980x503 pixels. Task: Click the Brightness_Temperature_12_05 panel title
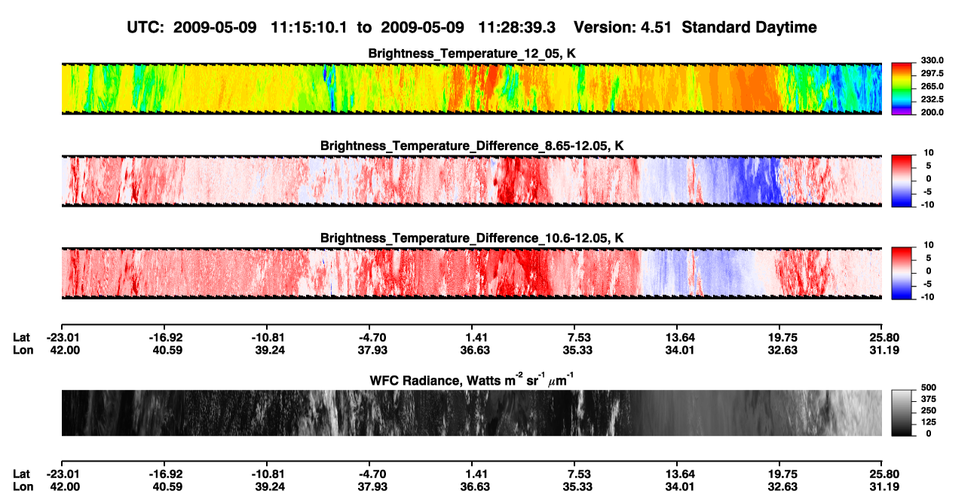pyautogui.click(x=471, y=54)
